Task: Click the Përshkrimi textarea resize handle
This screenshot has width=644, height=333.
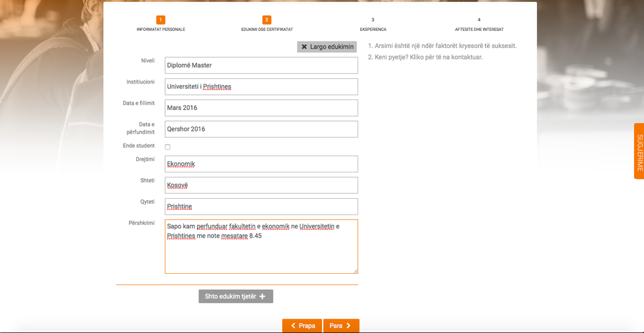Action: point(355,270)
